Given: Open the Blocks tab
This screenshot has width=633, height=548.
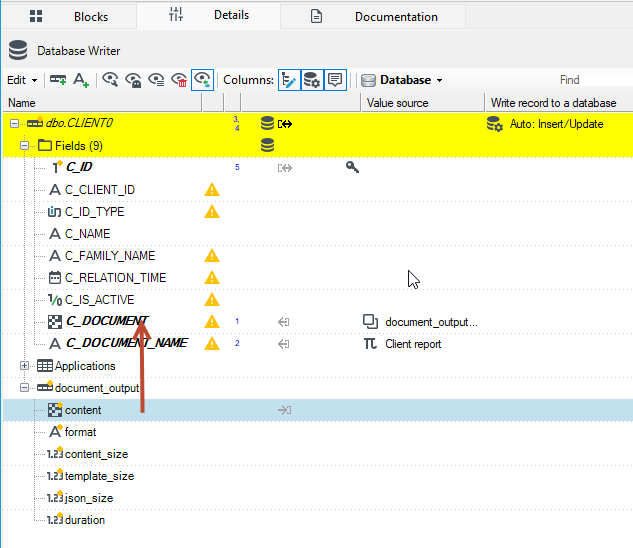Looking at the screenshot, I should coord(69,17).
